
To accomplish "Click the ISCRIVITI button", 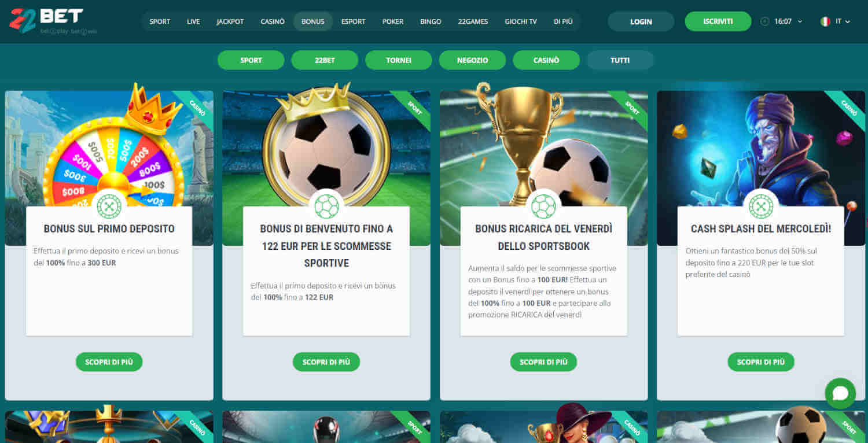I will pos(718,21).
